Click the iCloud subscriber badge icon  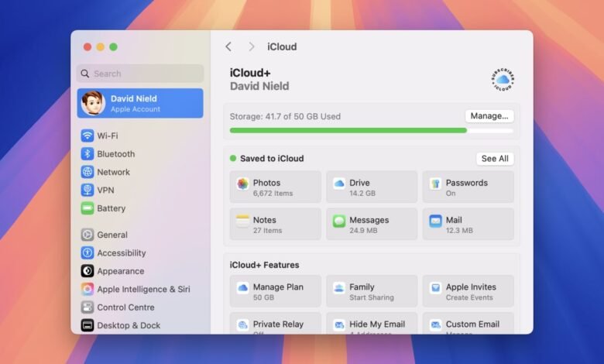pyautogui.click(x=503, y=80)
